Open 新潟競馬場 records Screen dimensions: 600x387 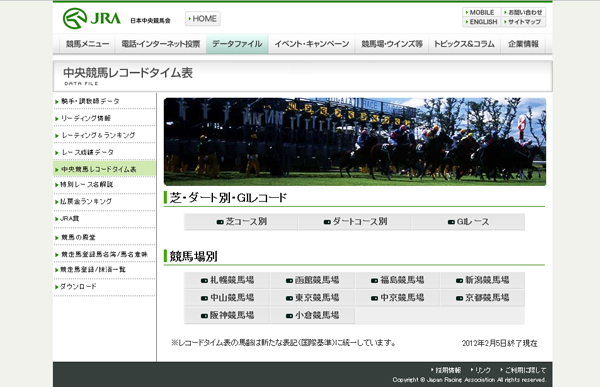click(483, 280)
